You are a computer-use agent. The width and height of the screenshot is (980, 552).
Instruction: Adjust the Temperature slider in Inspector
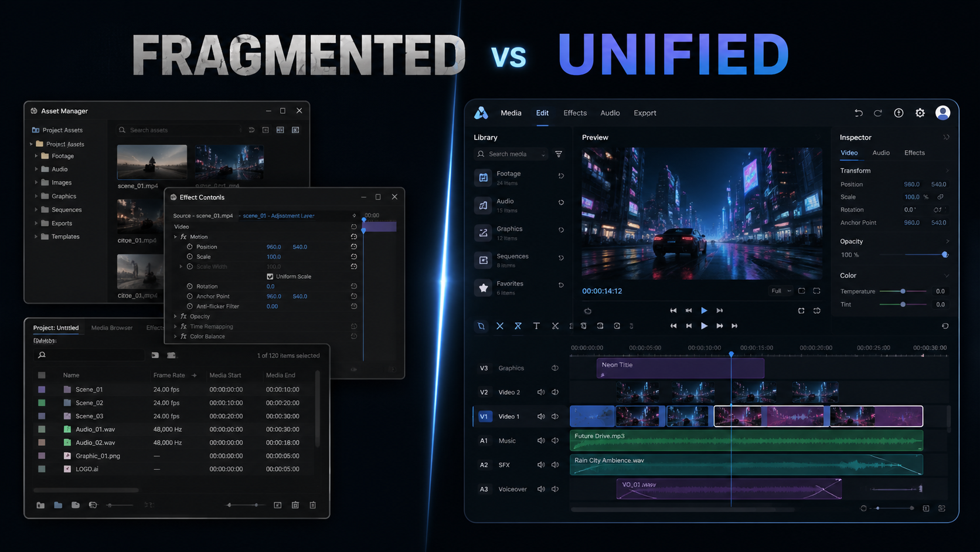pos(903,292)
